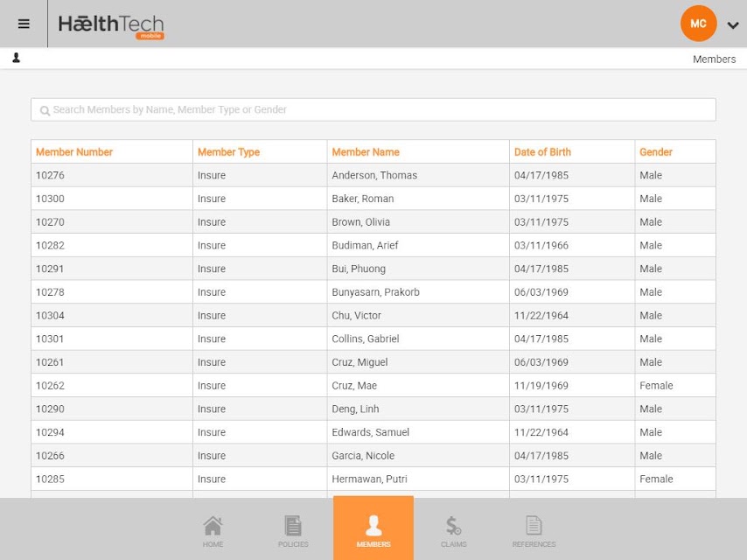Sort by Member Name column header
This screenshot has width=747, height=560.
pyautogui.click(x=366, y=152)
